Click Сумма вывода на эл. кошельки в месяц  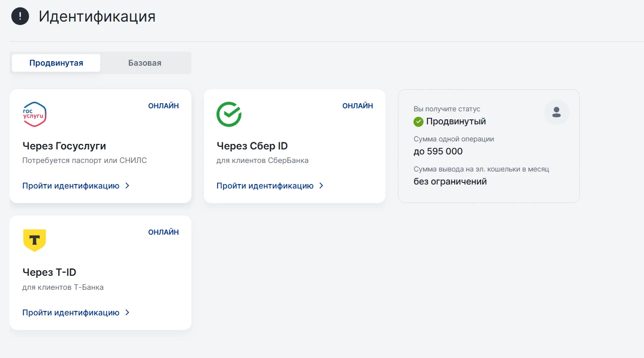tap(481, 169)
